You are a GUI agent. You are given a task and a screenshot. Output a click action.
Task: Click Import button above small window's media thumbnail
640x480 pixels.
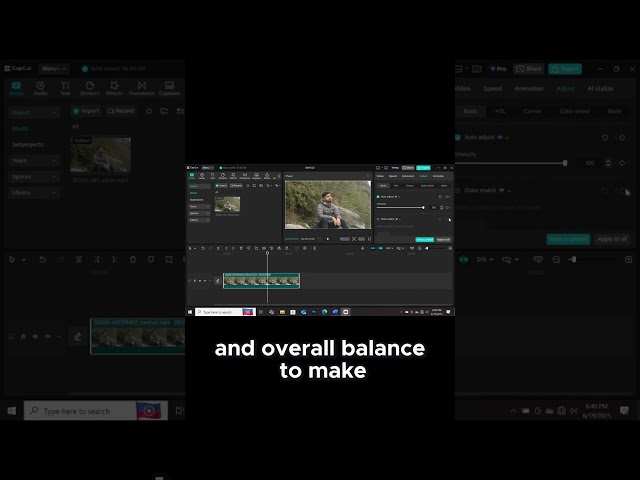[x=221, y=186]
